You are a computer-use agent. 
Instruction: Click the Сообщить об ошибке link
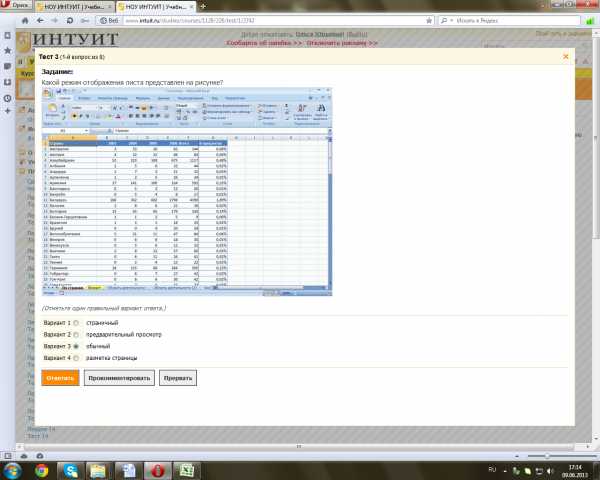(x=264, y=43)
